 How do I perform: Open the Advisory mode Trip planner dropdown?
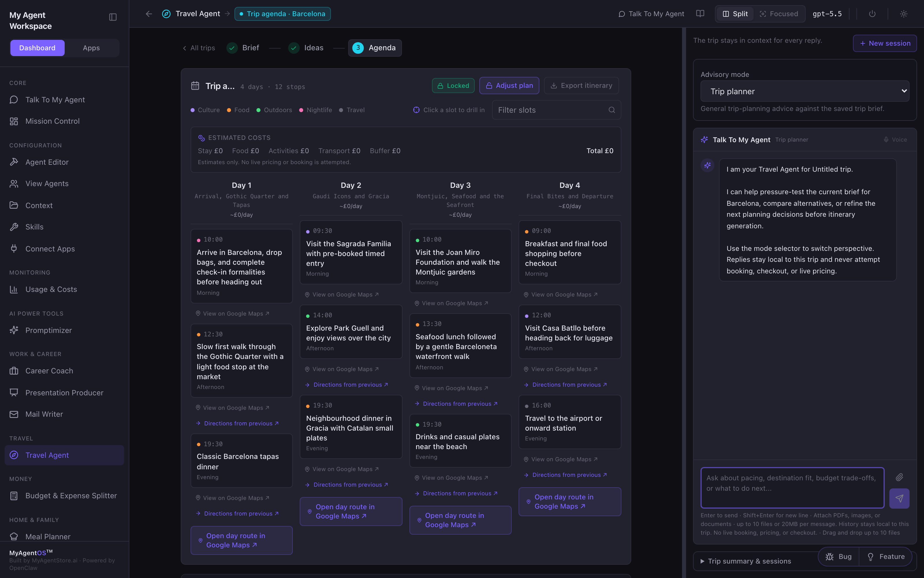(x=804, y=91)
